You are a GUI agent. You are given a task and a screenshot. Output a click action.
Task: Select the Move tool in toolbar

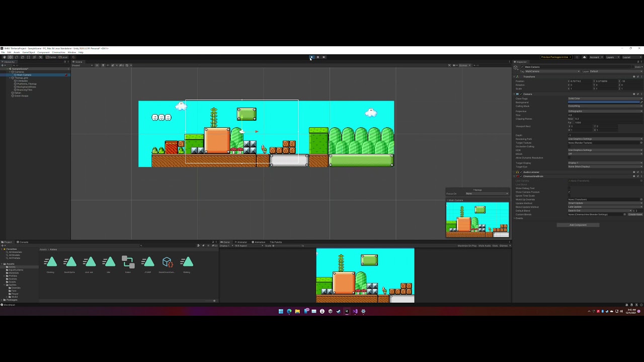click(x=11, y=57)
